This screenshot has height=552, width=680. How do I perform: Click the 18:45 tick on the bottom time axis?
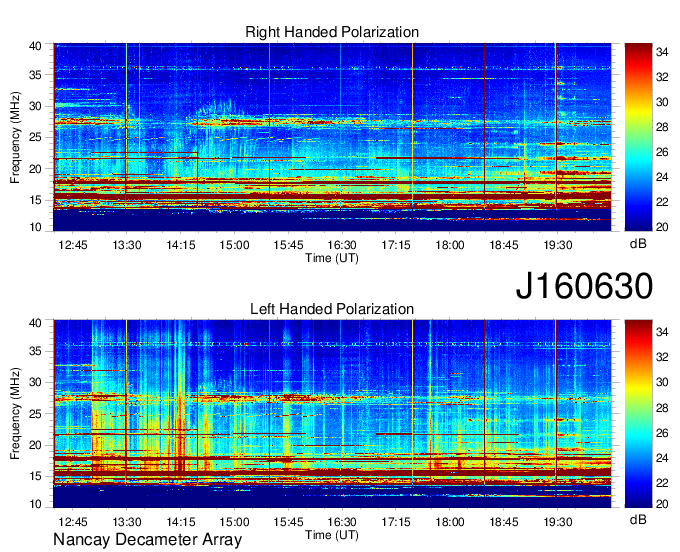click(504, 522)
